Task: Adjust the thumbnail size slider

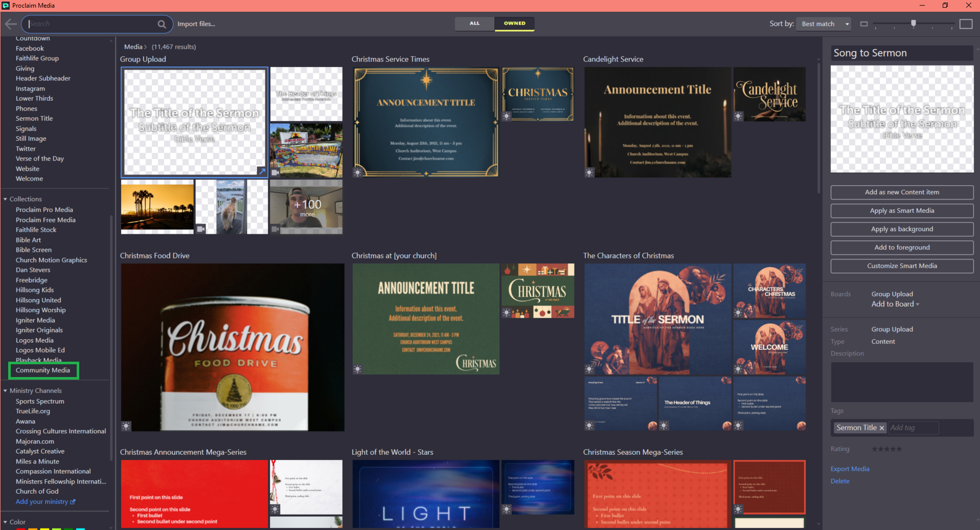Action: tap(914, 24)
